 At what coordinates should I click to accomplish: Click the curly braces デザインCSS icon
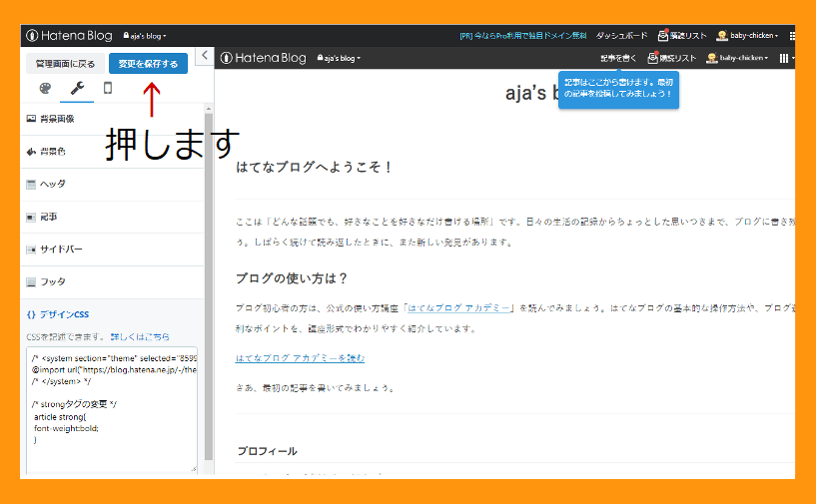pos(31,314)
